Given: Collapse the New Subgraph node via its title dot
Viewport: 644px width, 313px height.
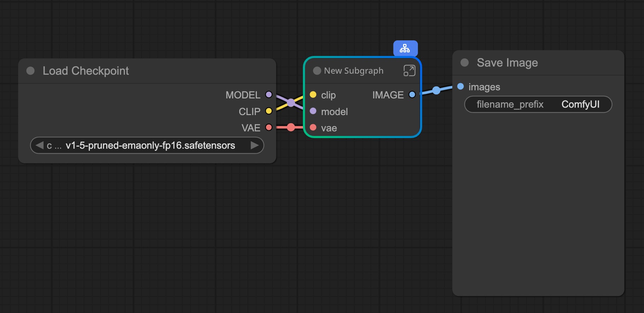Looking at the screenshot, I should (x=317, y=71).
